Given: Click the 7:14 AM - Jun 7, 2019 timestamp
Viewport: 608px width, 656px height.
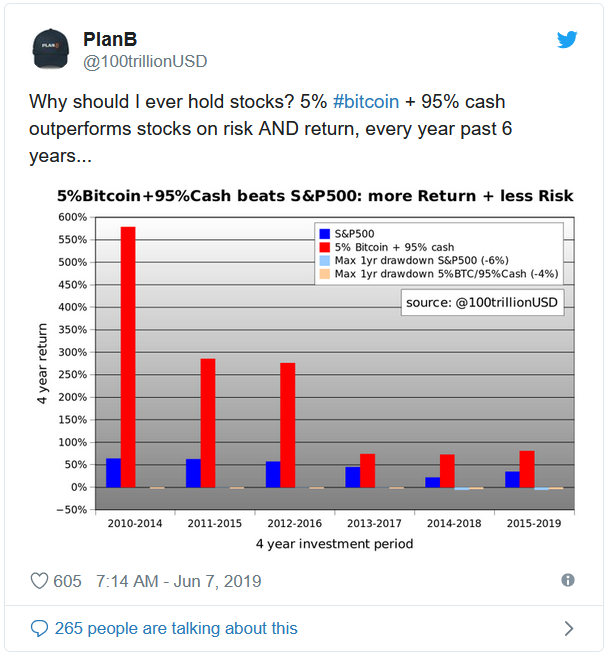Looking at the screenshot, I should 179,581.
